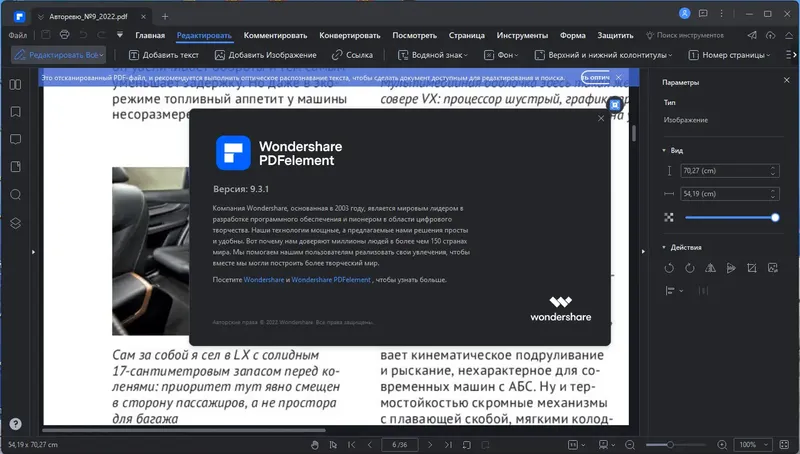This screenshot has width=800, height=454.
Task: Open the Wondershare link in About dialog
Action: [264, 280]
